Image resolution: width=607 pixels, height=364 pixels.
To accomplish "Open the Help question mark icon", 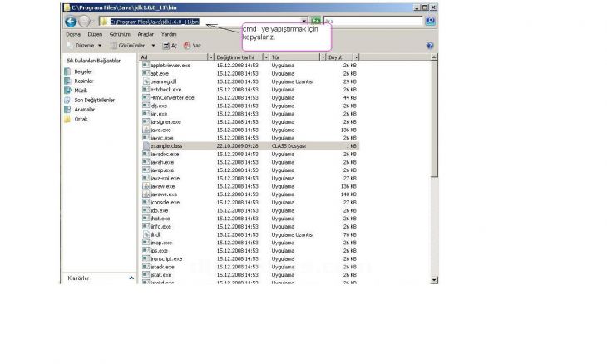I will coord(430,46).
